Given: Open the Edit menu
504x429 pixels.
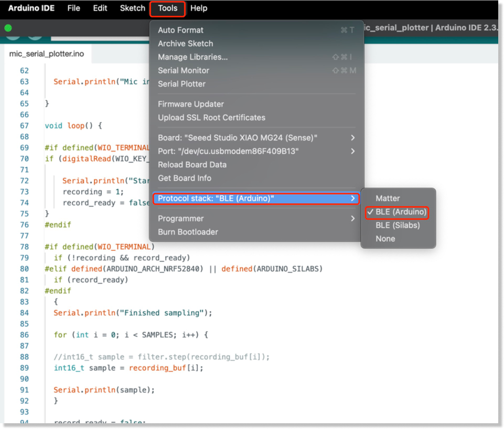Looking at the screenshot, I should point(100,8).
